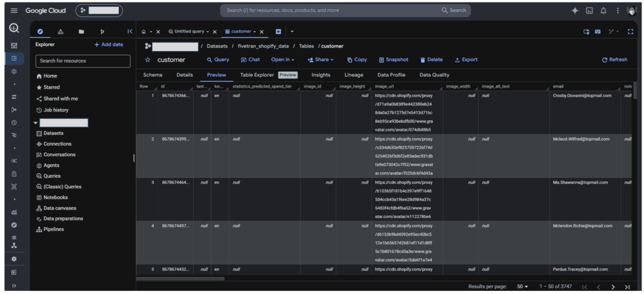644x294 pixels.
Task: Collapse the project tree with the triangle
Action: [36, 123]
